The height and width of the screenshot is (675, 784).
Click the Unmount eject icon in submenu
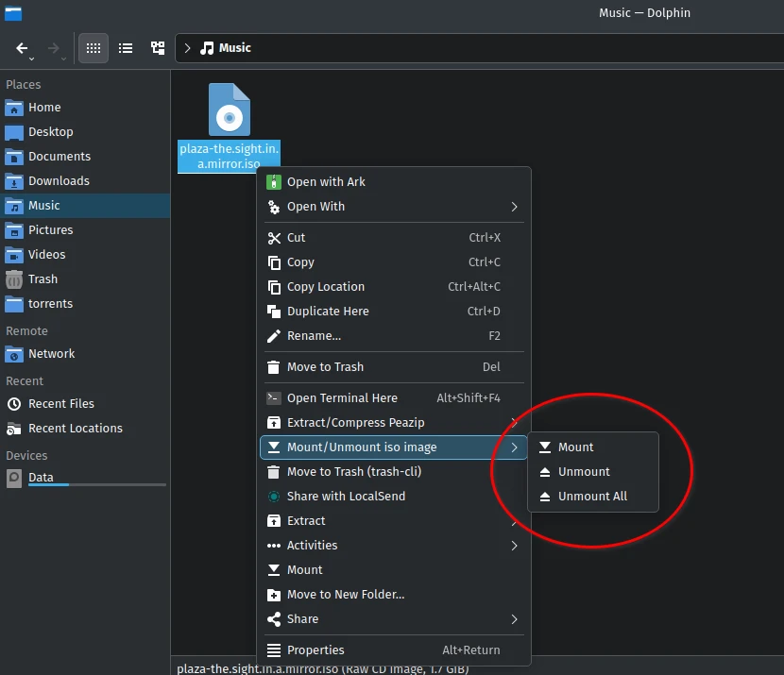pos(545,472)
